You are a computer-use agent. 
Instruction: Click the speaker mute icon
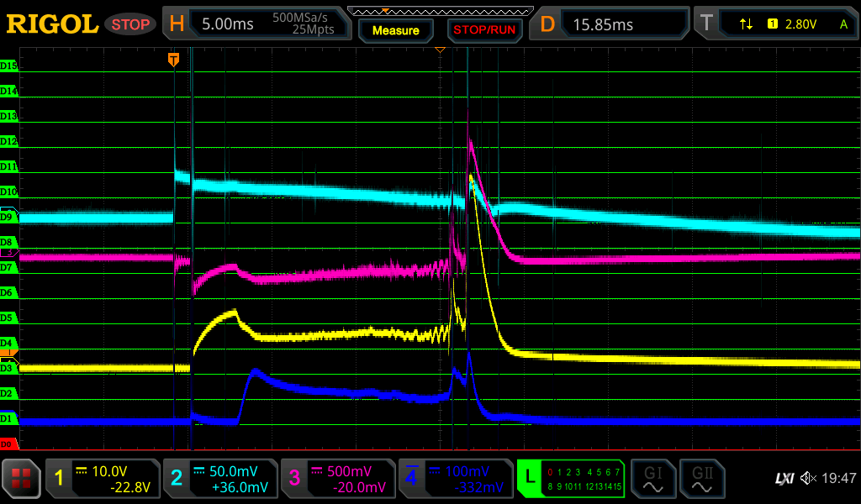coord(808,479)
